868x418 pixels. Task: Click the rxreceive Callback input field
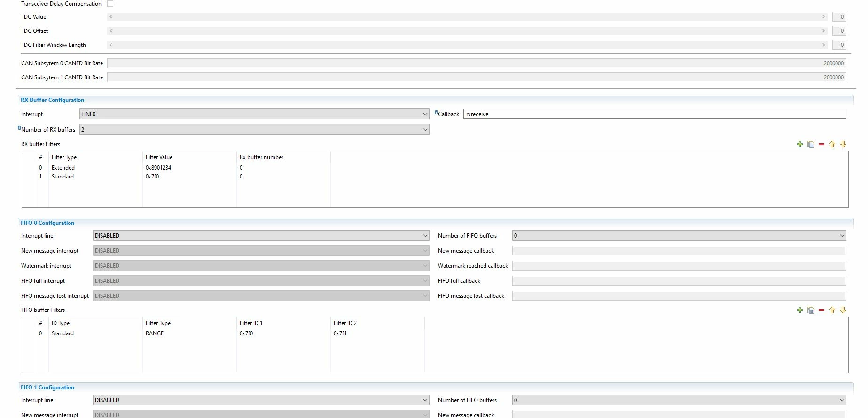(655, 114)
